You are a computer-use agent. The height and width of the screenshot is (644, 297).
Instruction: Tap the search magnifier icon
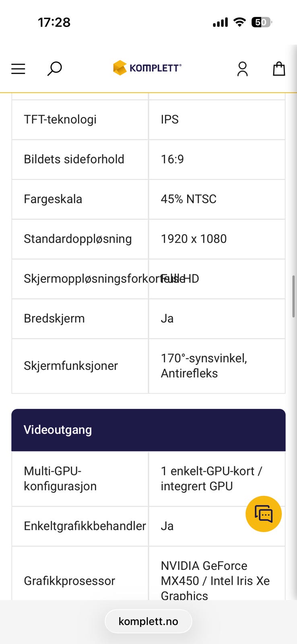[x=54, y=68]
